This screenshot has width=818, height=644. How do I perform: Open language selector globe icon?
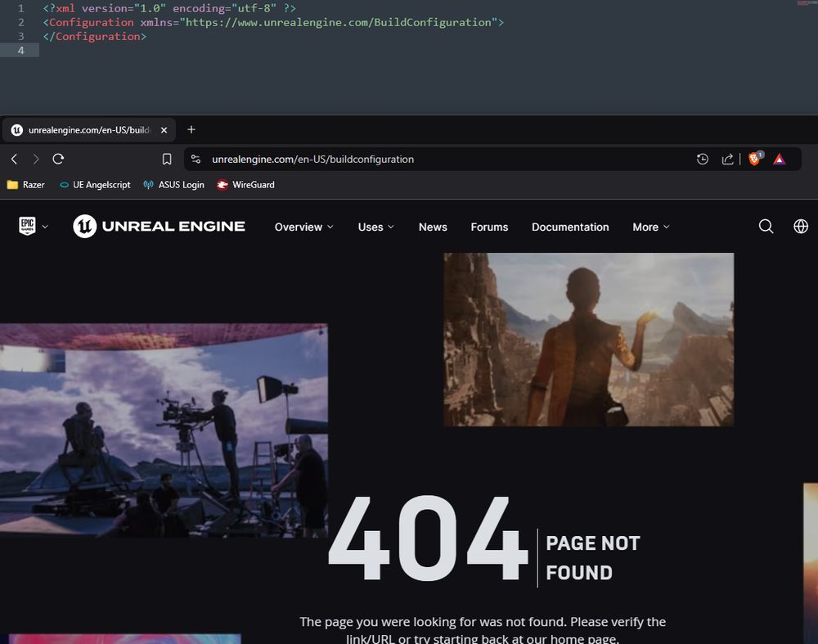click(801, 227)
